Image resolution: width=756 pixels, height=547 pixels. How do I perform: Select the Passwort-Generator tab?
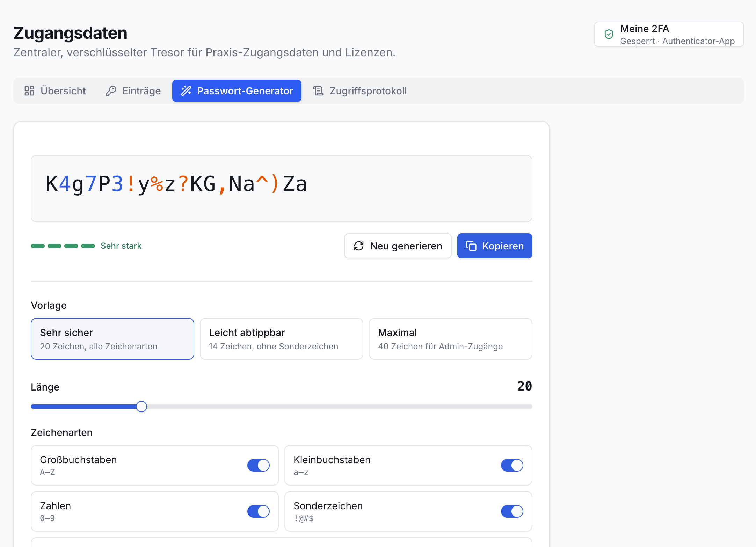coord(237,91)
